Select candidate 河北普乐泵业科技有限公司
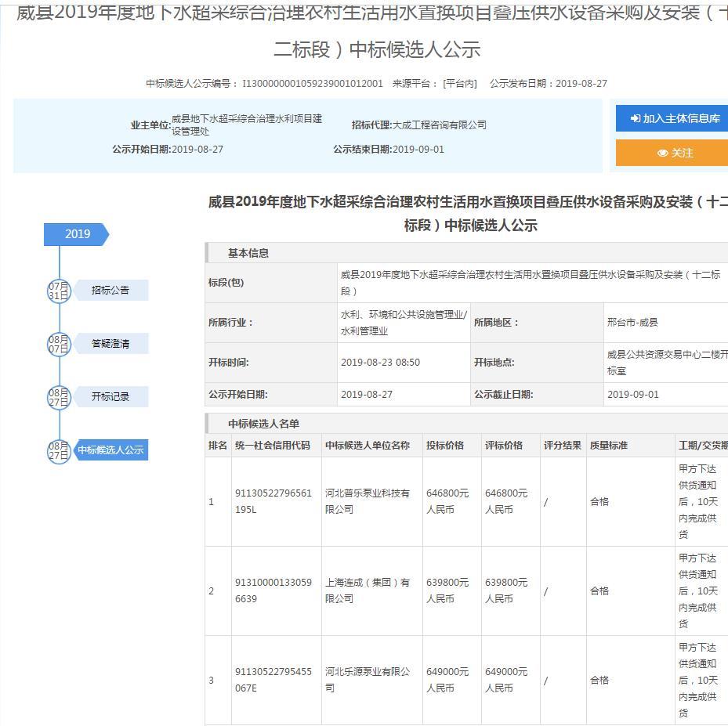This screenshot has height=726, width=728. 367,501
